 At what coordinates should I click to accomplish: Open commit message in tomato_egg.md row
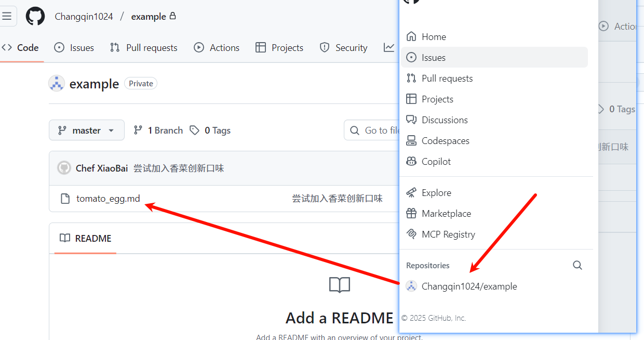pyautogui.click(x=337, y=199)
